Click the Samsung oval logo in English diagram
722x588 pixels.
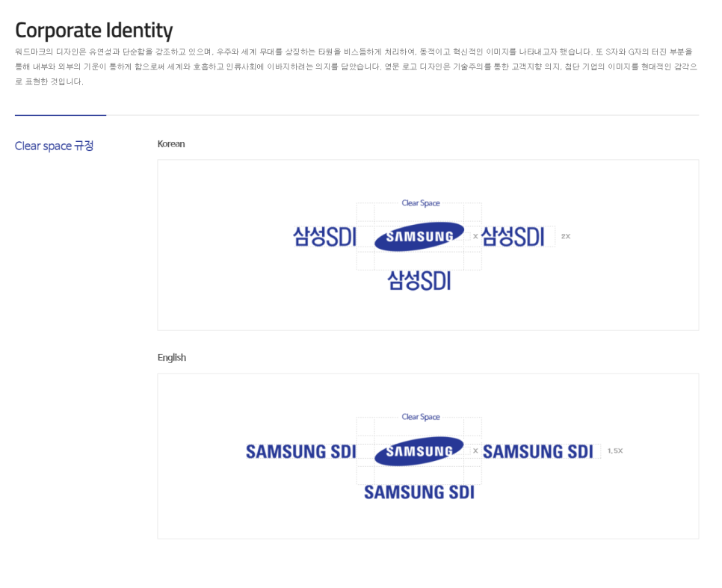click(419, 451)
